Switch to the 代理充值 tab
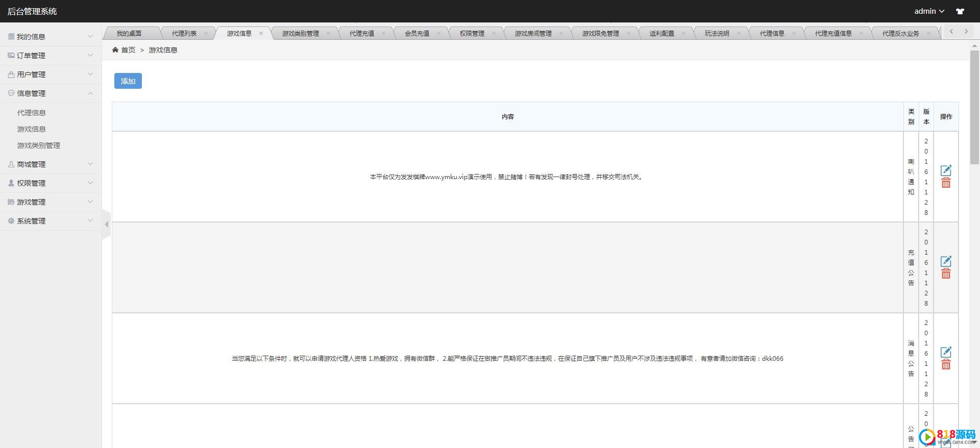The image size is (980, 448). [361, 34]
